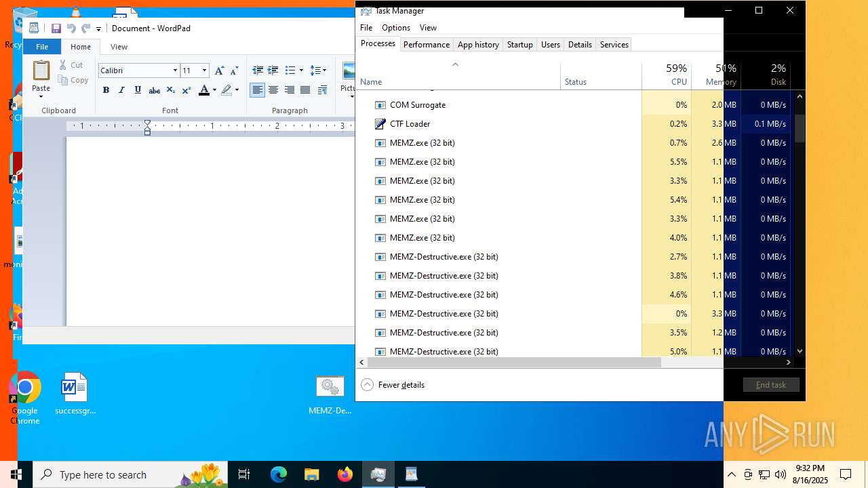Select justify alignment in WordPad
Image resolution: width=868 pixels, height=488 pixels.
point(305,90)
